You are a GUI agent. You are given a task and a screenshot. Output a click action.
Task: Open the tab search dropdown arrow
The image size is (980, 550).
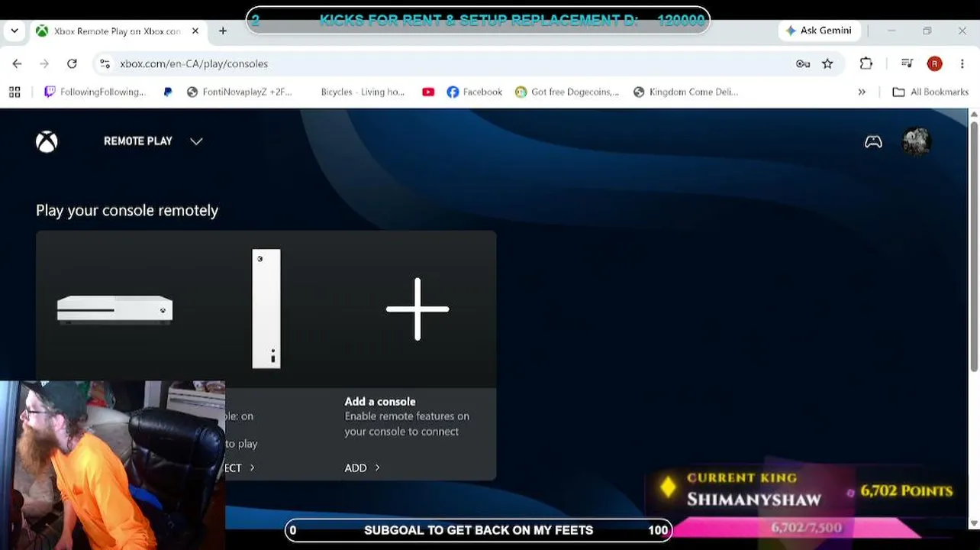point(15,31)
